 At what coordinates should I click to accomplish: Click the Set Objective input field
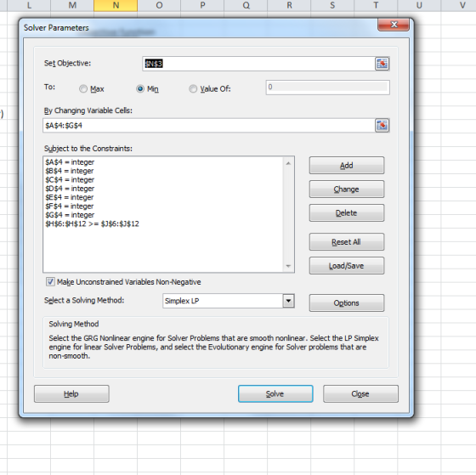point(258,64)
